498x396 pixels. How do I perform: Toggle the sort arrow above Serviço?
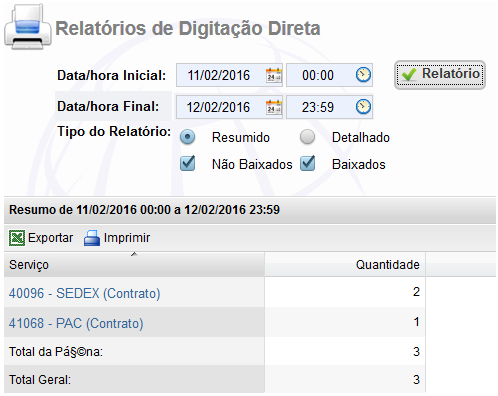[134, 254]
